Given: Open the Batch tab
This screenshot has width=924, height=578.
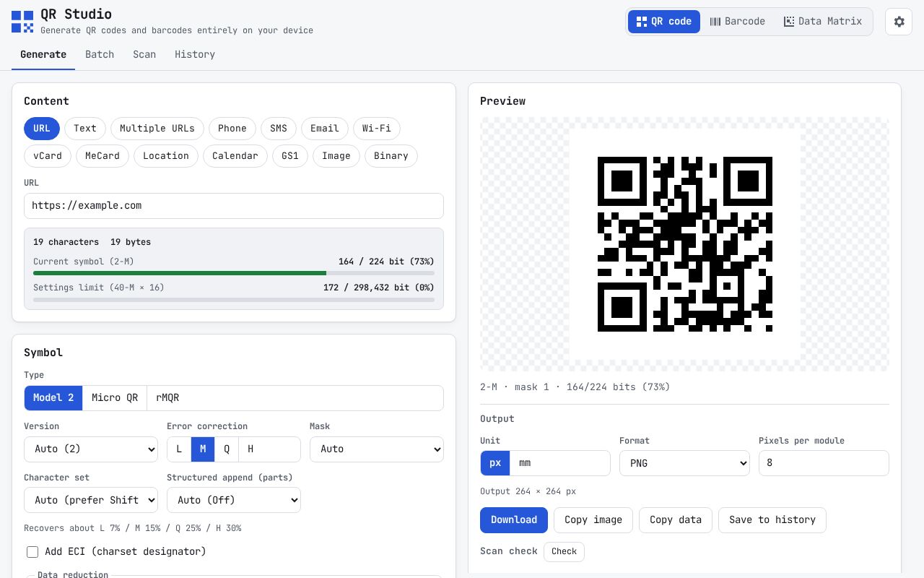Looking at the screenshot, I should point(100,55).
